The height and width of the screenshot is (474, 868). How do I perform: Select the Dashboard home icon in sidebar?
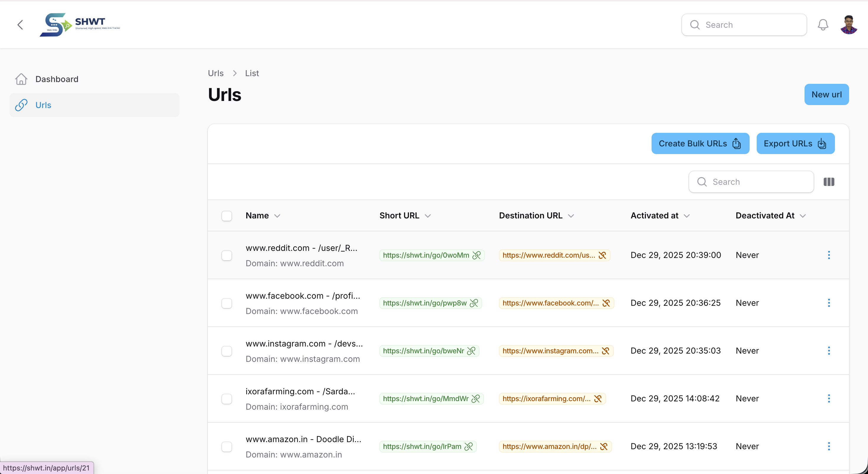(21, 79)
